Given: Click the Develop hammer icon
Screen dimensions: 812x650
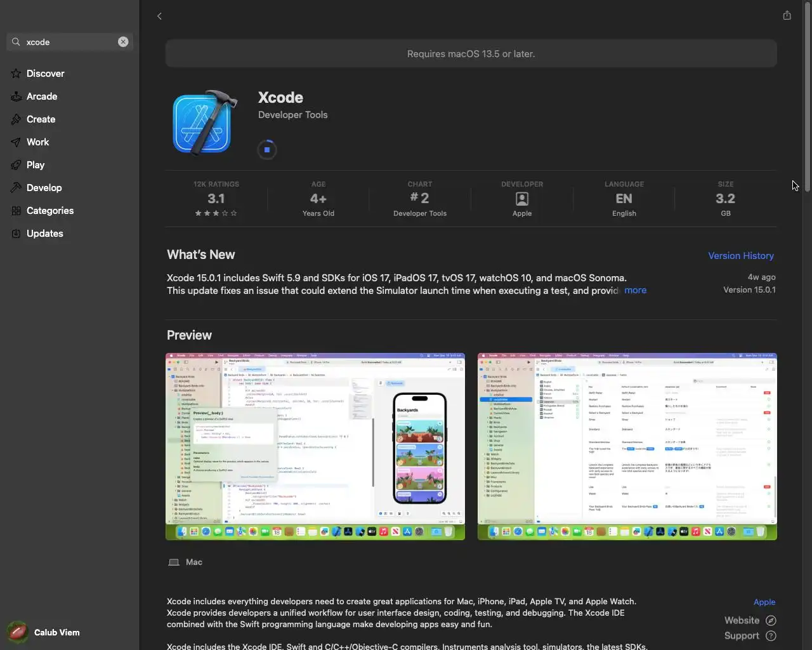Looking at the screenshot, I should [x=16, y=188].
